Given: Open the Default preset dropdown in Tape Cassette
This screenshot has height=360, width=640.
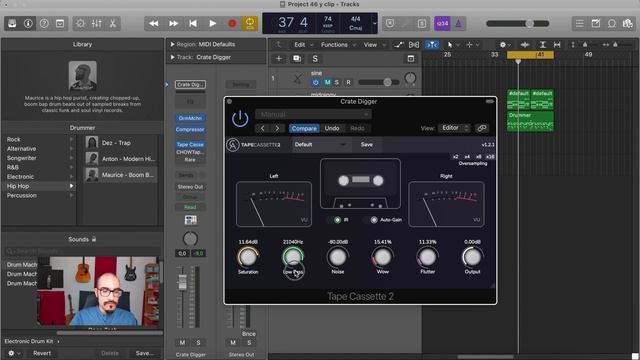Looking at the screenshot, I should pyautogui.click(x=321, y=144).
